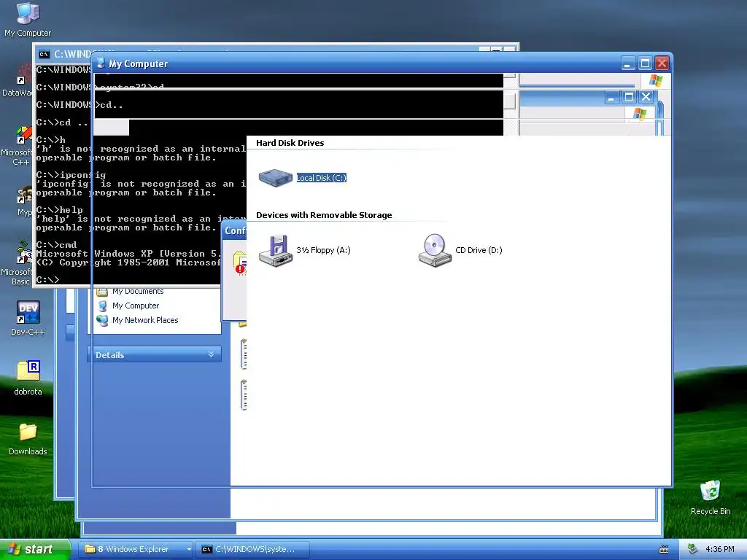Close the background Explorer window
This screenshot has width=747, height=560.
coord(646,97)
